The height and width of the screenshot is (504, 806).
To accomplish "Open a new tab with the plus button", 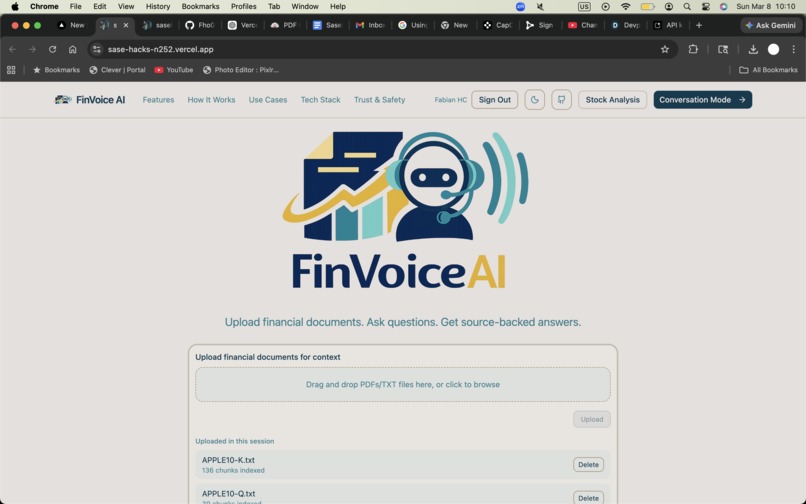I will point(699,25).
